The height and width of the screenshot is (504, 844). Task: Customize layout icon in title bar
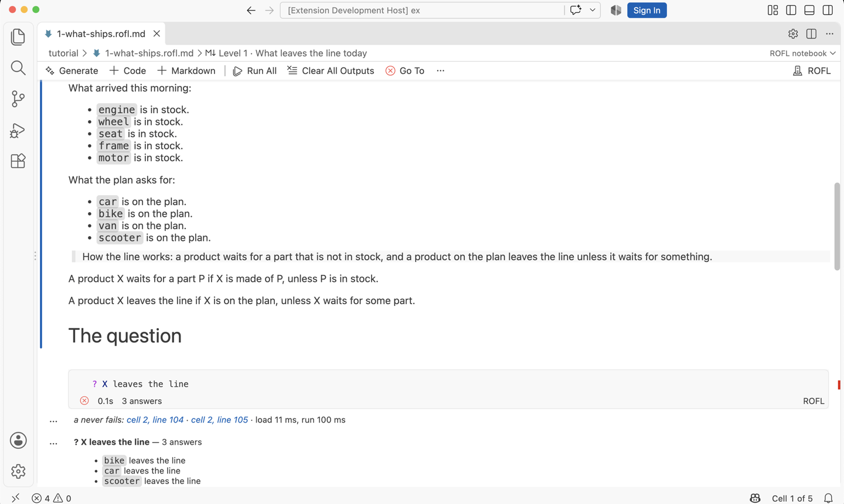(x=773, y=10)
